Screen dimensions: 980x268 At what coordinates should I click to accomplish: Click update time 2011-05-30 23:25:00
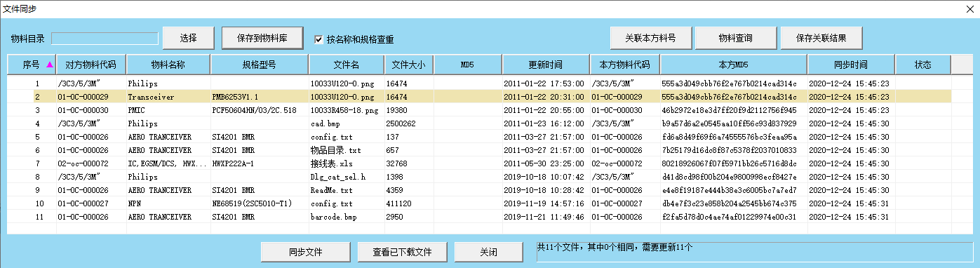coord(544,163)
